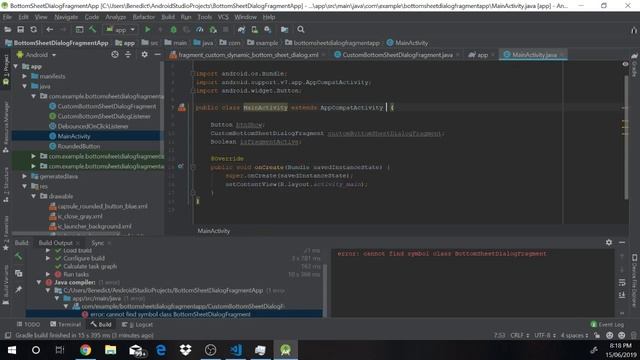Open Dropbox from the taskbar
The width and height of the screenshot is (640, 360).
tap(185, 350)
